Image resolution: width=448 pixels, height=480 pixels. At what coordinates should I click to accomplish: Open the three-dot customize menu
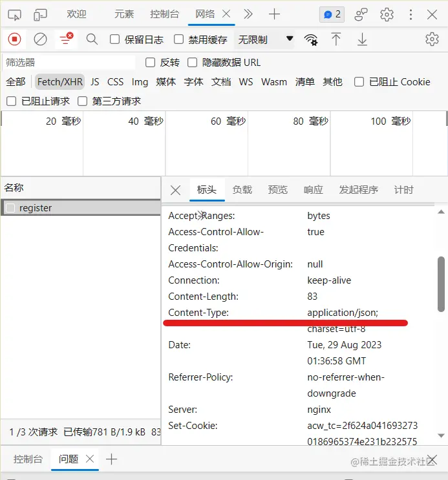coord(411,14)
